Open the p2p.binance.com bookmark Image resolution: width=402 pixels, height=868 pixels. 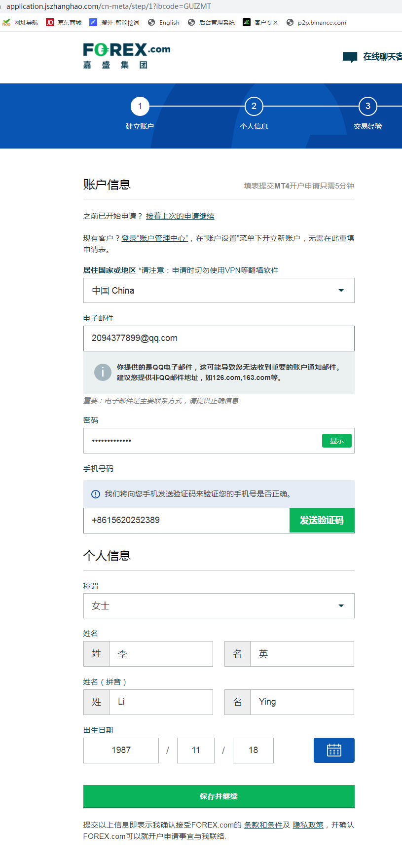point(316,22)
